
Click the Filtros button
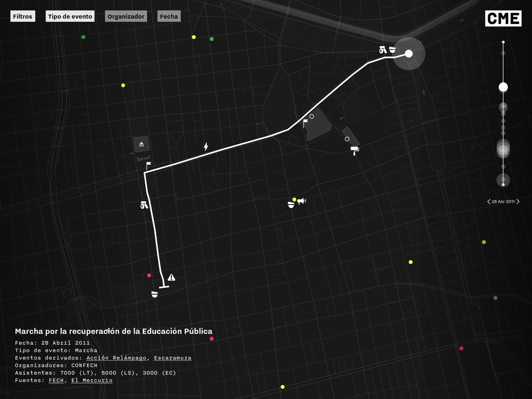(x=23, y=16)
